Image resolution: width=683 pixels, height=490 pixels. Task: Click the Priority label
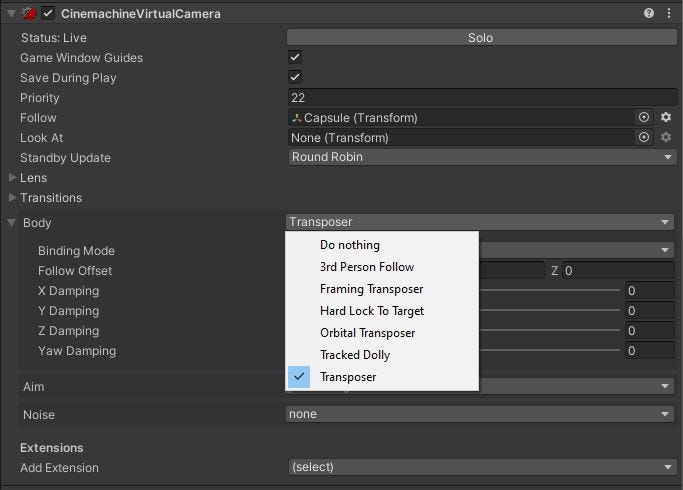(40, 98)
